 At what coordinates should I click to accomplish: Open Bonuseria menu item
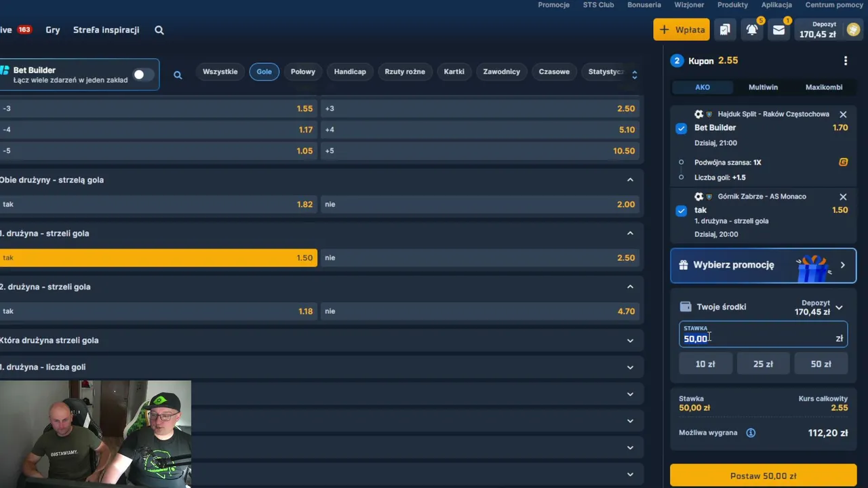point(644,5)
